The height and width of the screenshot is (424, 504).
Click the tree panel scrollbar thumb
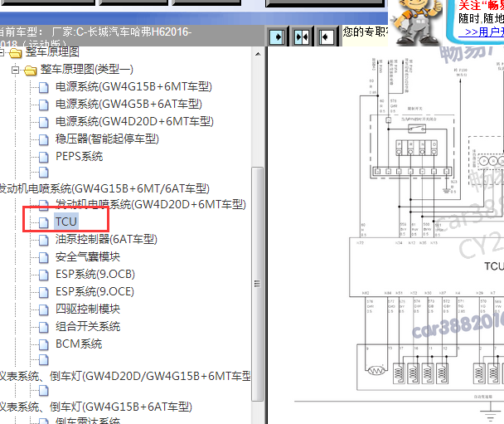258,284
